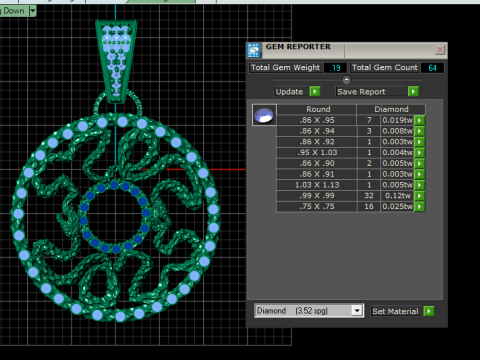
Task: Select the 1.03 X 1.13 size cell
Action: tap(317, 185)
